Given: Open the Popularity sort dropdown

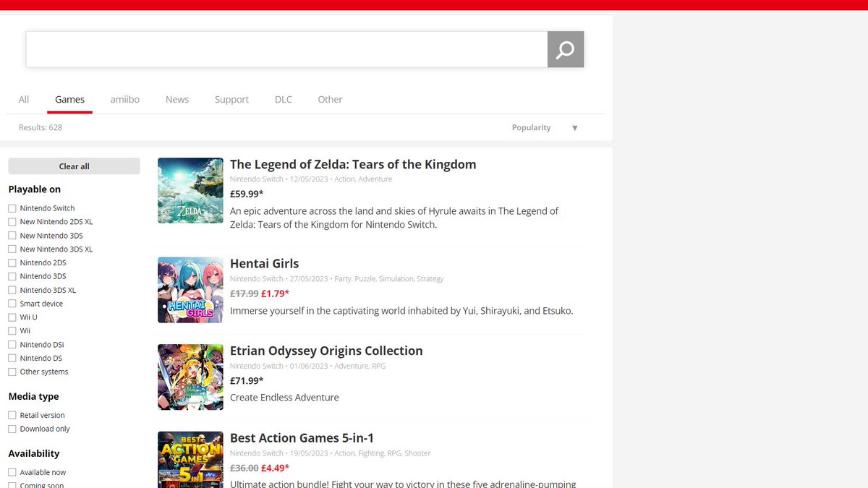Looking at the screenshot, I should (545, 128).
